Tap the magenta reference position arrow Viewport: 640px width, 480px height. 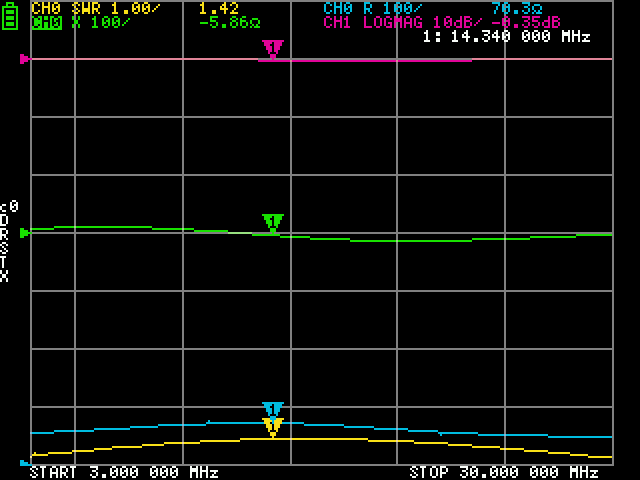[25, 59]
